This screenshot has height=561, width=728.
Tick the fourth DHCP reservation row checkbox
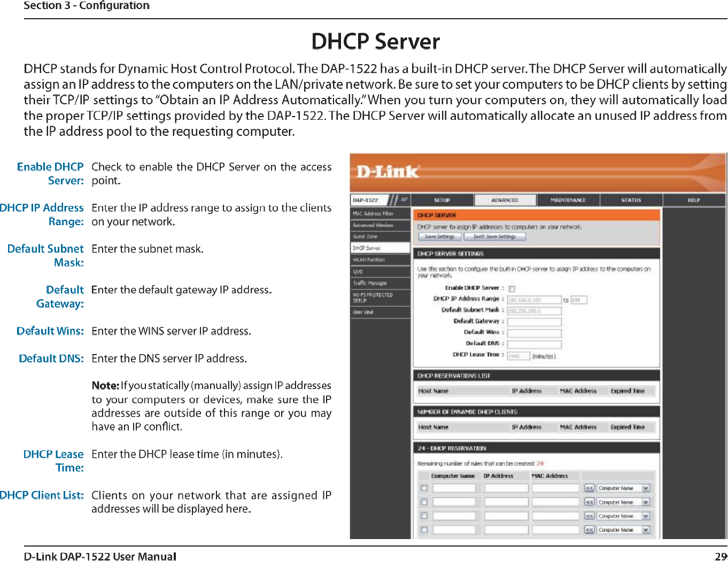[424, 530]
